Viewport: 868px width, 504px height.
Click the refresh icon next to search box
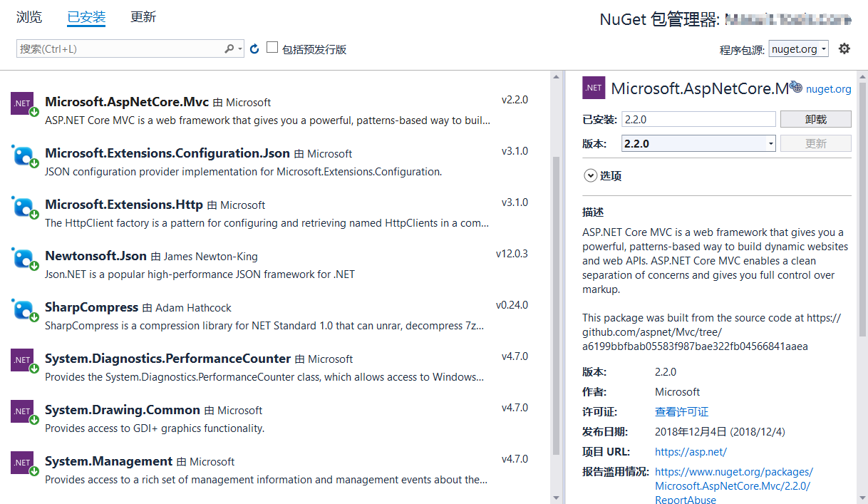[254, 47]
